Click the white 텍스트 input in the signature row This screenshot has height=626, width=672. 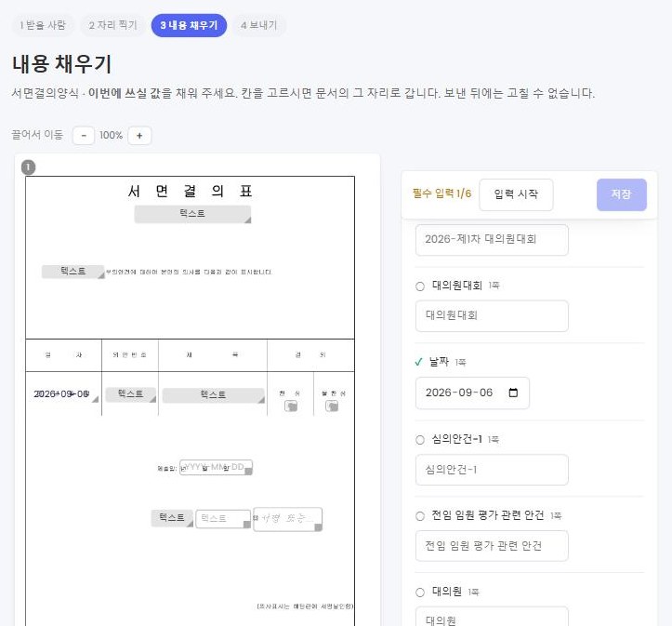click(x=223, y=519)
